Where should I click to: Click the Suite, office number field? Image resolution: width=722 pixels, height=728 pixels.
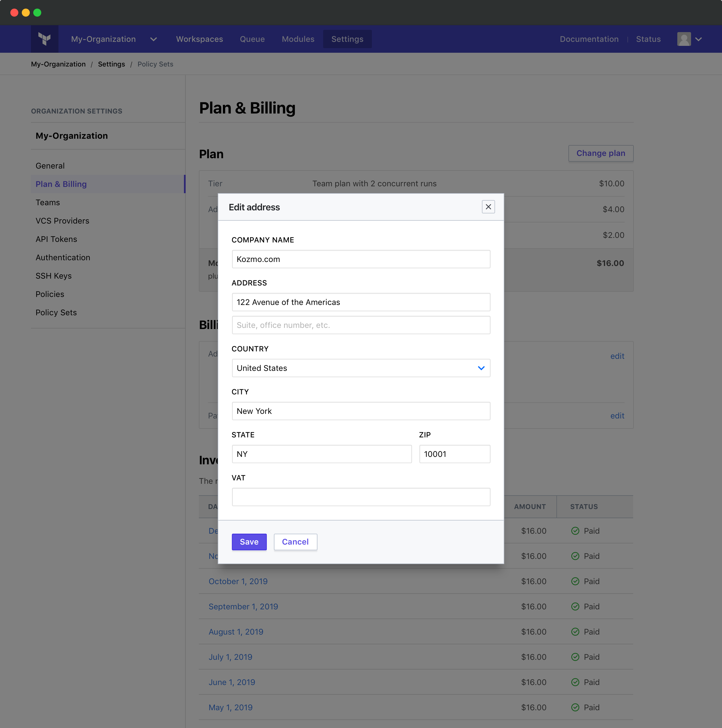(x=361, y=325)
